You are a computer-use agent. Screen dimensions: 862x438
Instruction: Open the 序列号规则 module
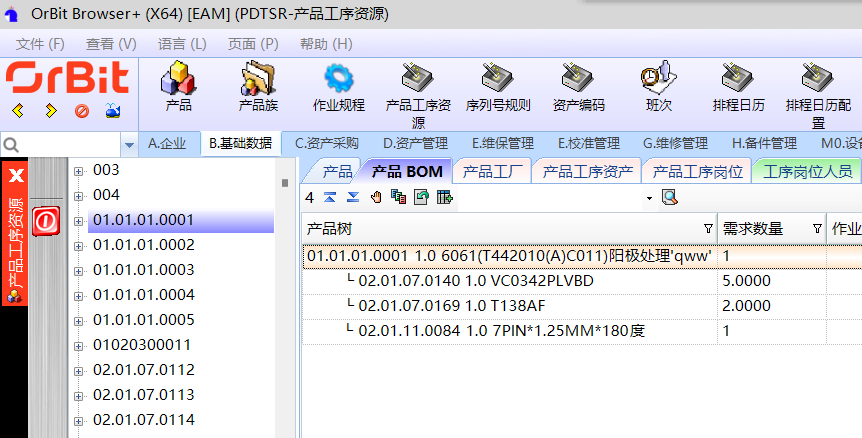click(498, 87)
